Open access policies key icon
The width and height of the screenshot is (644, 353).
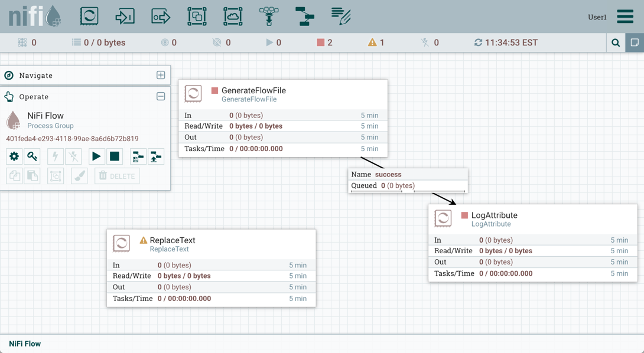[32, 156]
